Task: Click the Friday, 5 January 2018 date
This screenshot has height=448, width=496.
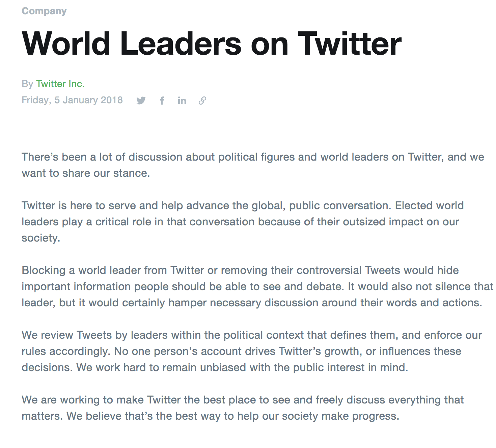Action: coord(72,100)
